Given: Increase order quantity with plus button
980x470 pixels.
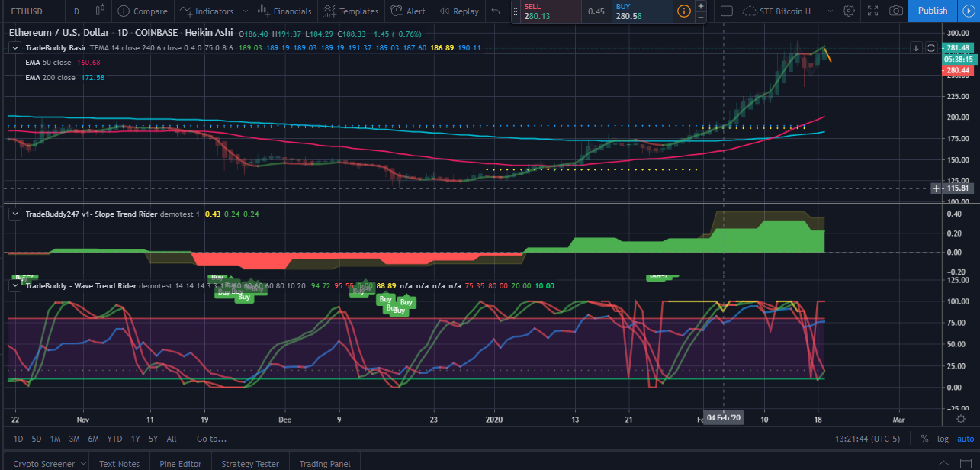Looking at the screenshot, I should 701,6.
